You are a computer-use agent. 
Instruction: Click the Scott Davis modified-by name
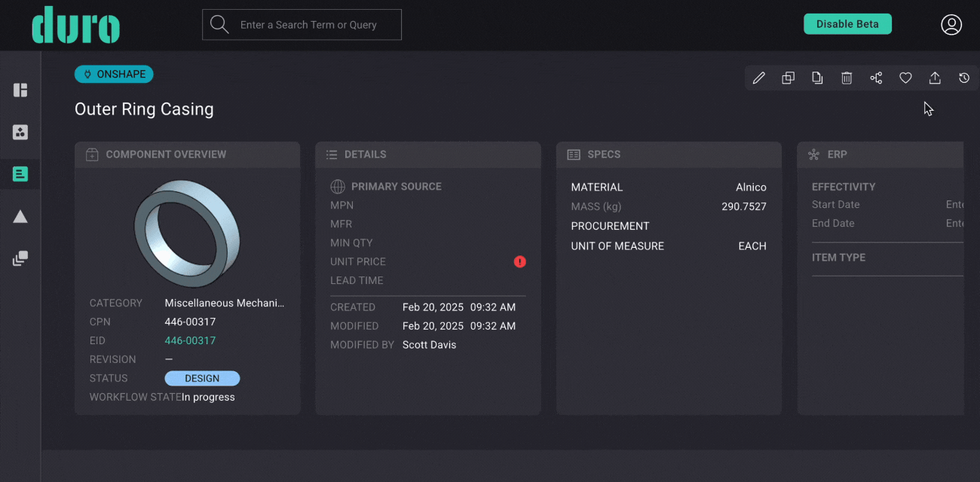click(429, 345)
